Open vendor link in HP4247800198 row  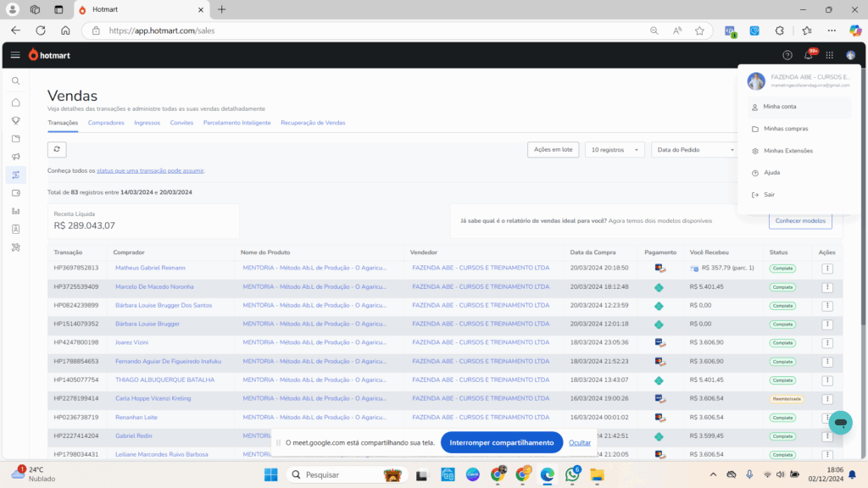point(481,342)
